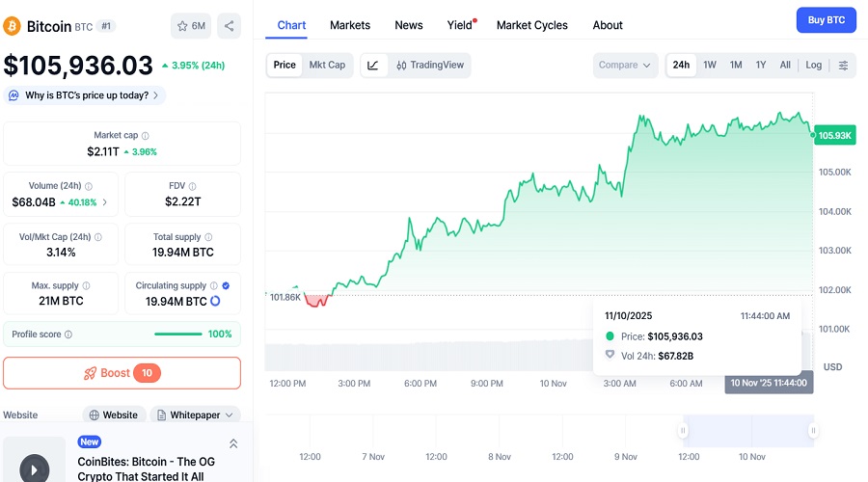Toggle Log scale on chart
Image resolution: width=868 pixels, height=482 pixels.
813,66
